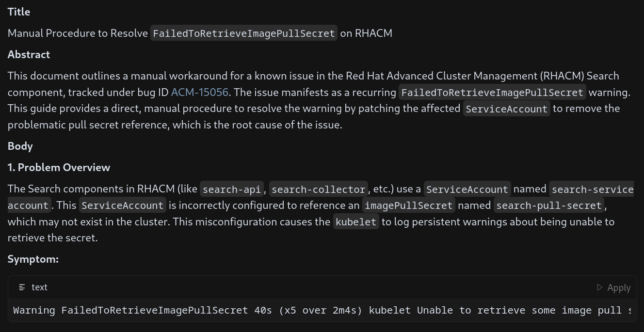Viewport: 644px width, 332px height.
Task: Click the imagePullSecret inline code
Action: pos(408,206)
